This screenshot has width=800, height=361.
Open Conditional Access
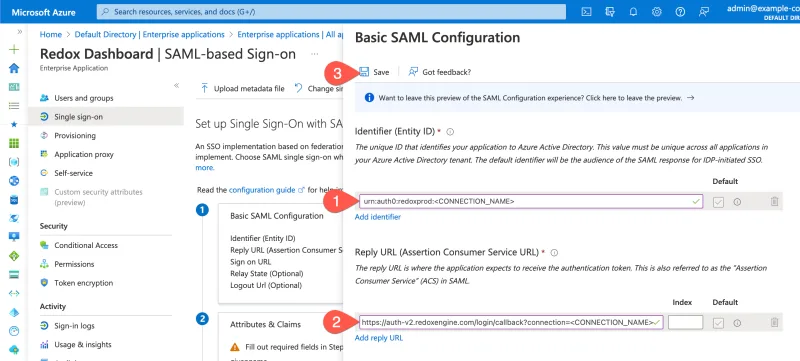click(86, 245)
